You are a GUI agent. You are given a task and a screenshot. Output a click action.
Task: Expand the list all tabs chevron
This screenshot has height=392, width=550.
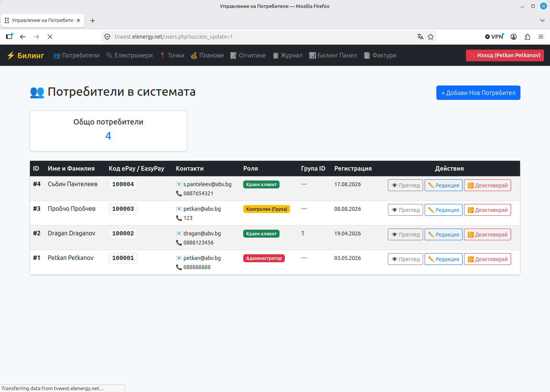(542, 20)
